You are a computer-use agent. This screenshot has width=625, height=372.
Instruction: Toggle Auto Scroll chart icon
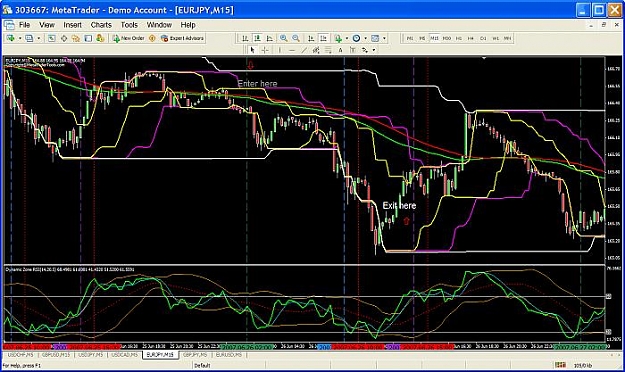(x=311, y=38)
